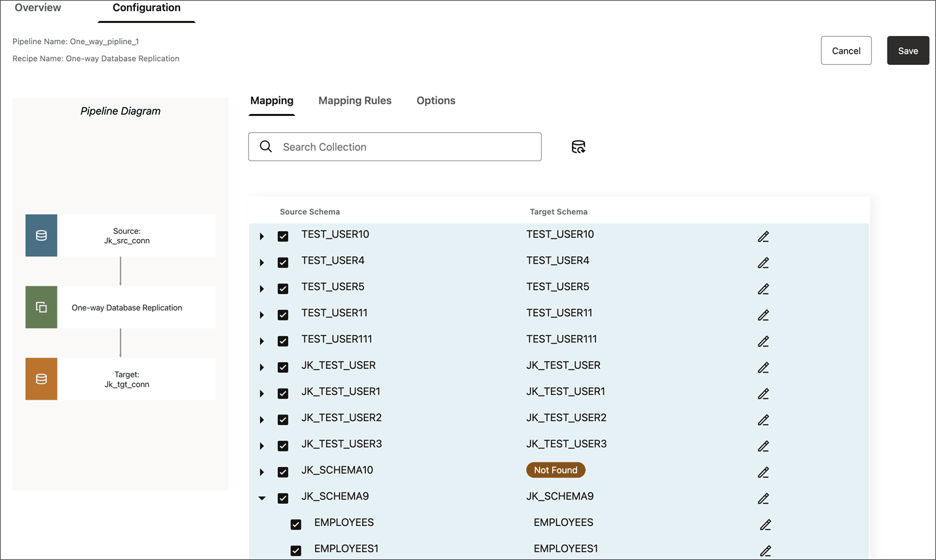Select the Source Jk_src_conn database icon
This screenshot has width=936, height=560.
coord(41,235)
